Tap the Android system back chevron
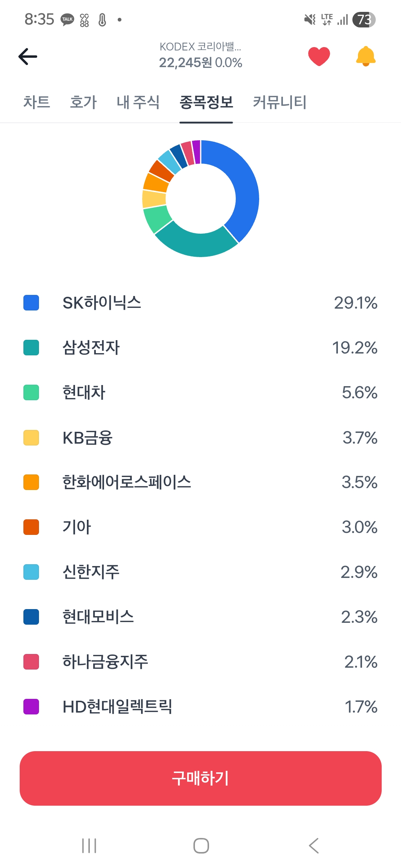The width and height of the screenshot is (401, 868). tap(314, 846)
